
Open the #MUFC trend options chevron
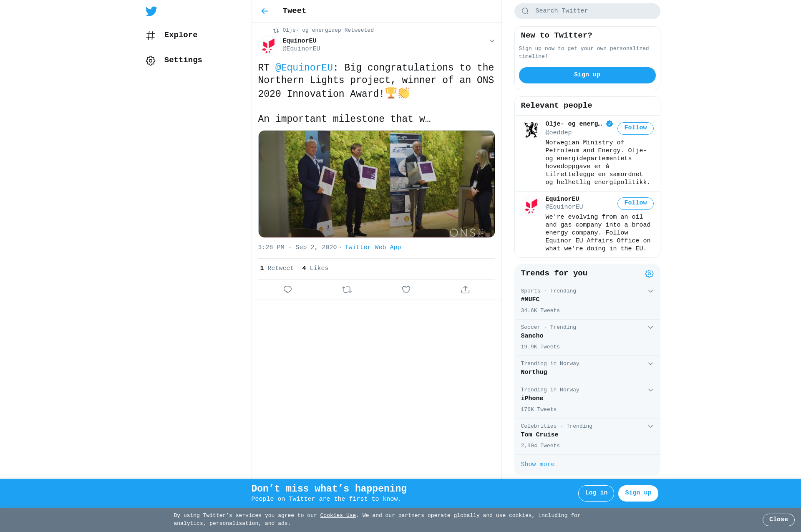[650, 291]
